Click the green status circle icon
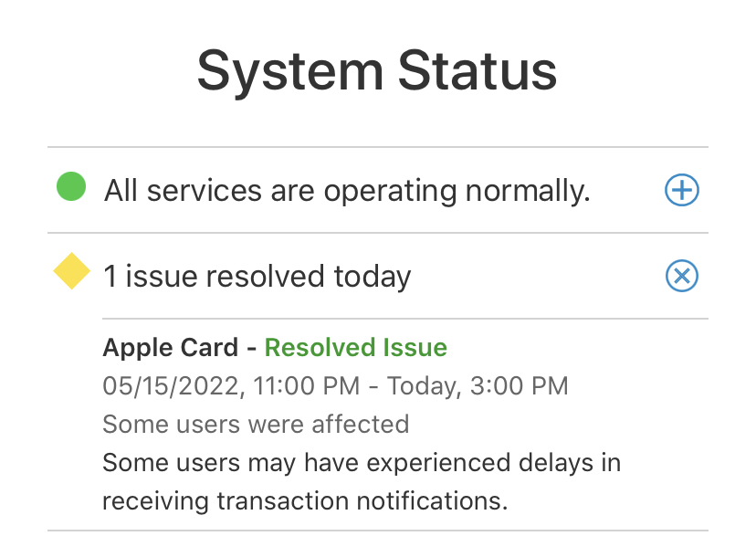This screenshot has height=536, width=756. pos(71,186)
